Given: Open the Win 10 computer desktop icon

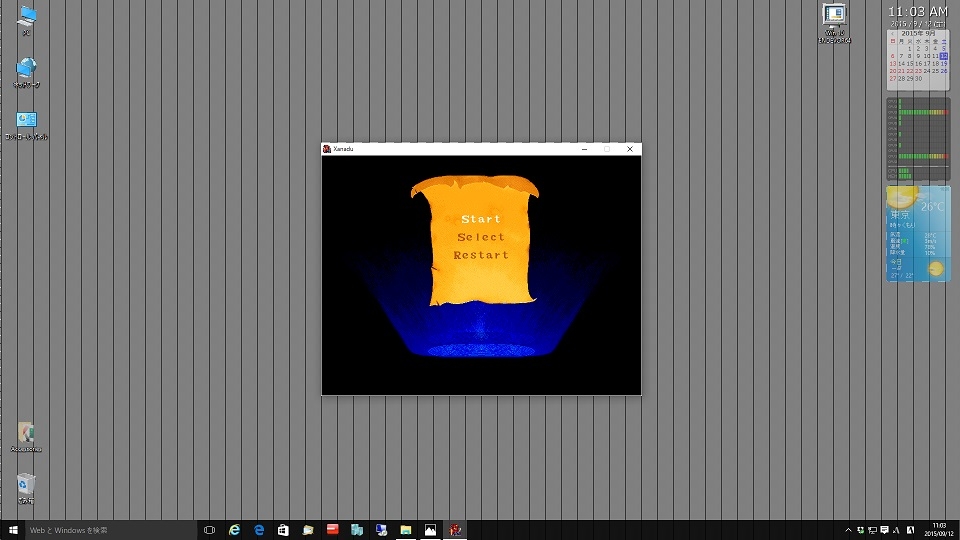Looking at the screenshot, I should point(834,23).
